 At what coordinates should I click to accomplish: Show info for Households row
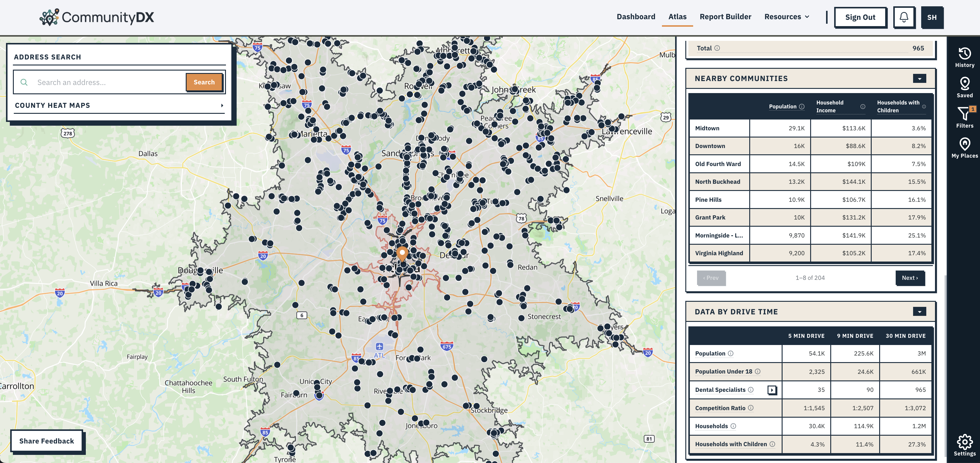[x=733, y=426]
